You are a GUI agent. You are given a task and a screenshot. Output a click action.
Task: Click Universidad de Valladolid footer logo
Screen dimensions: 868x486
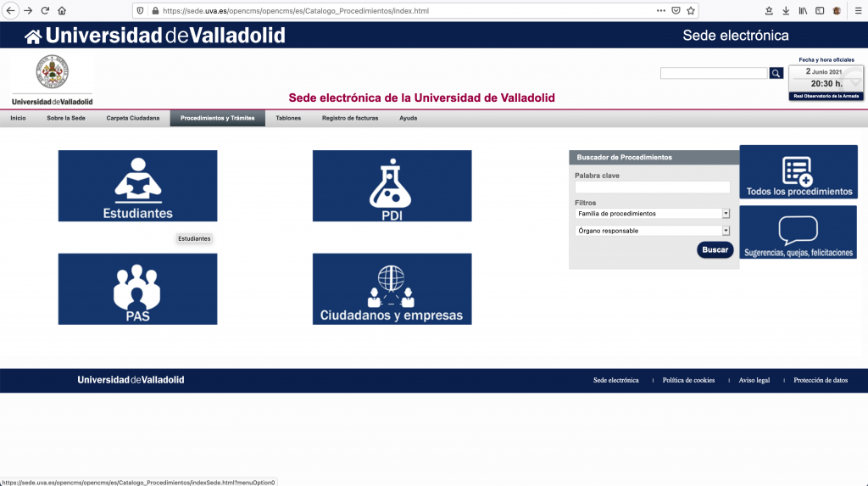click(x=131, y=380)
